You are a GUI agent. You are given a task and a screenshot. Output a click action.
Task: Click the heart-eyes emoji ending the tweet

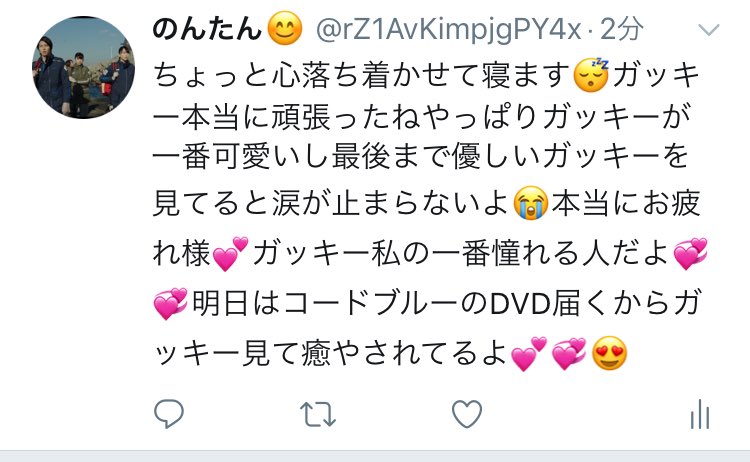(x=609, y=353)
